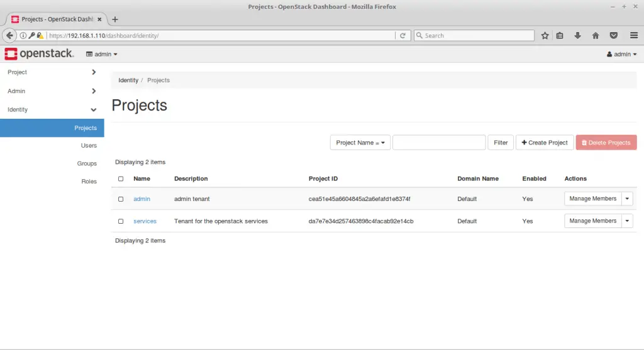Open the services project link
Screen dimensions: 644x350
145,221
